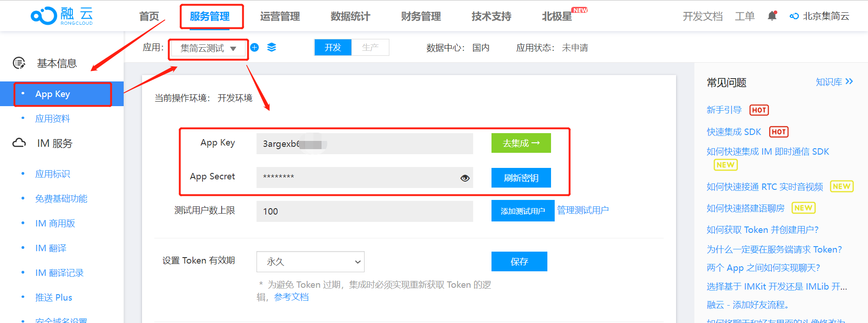Open 北极星 tab
Viewport: 868px width, 323px height.
click(x=557, y=16)
